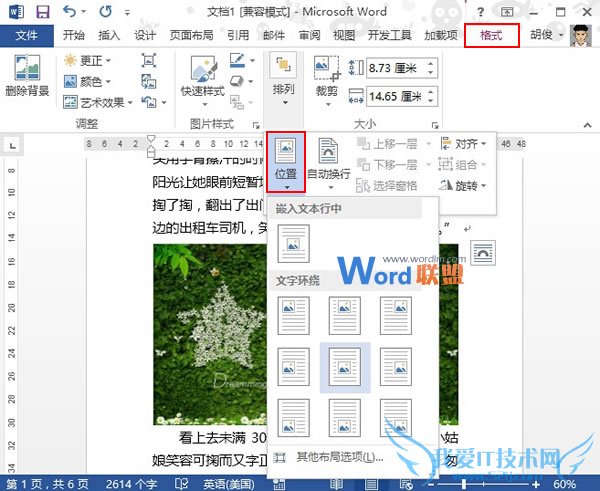This screenshot has height=491, width=600.
Task: Open the File (文件) tab
Action: (27, 36)
